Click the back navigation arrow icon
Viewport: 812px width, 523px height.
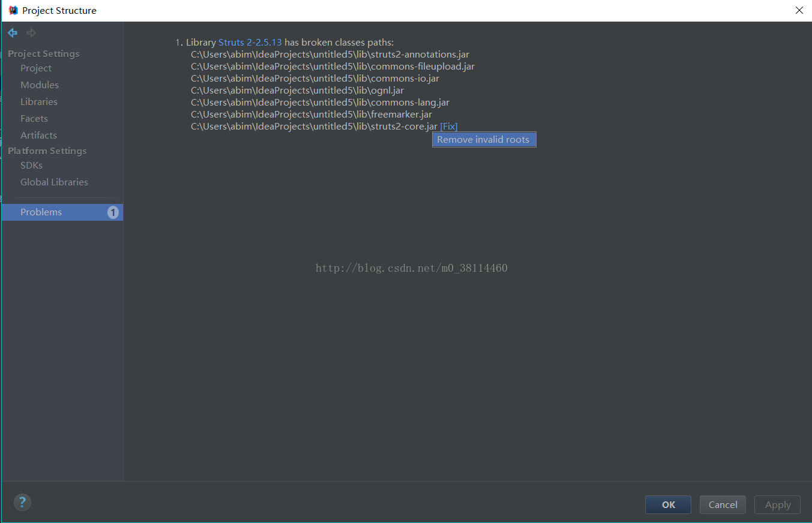[13, 33]
